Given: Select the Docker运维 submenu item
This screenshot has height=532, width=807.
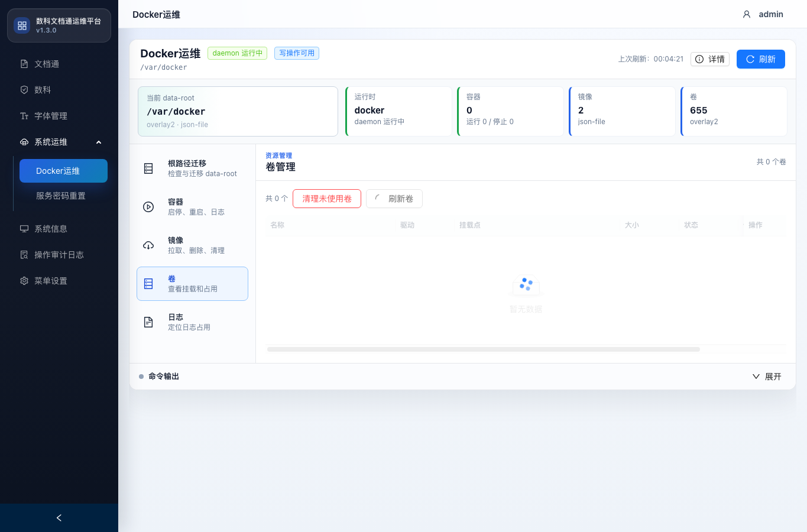Looking at the screenshot, I should (x=63, y=171).
